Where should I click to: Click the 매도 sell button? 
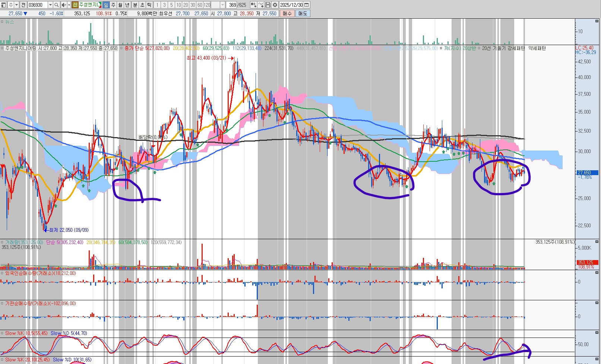(303, 13)
